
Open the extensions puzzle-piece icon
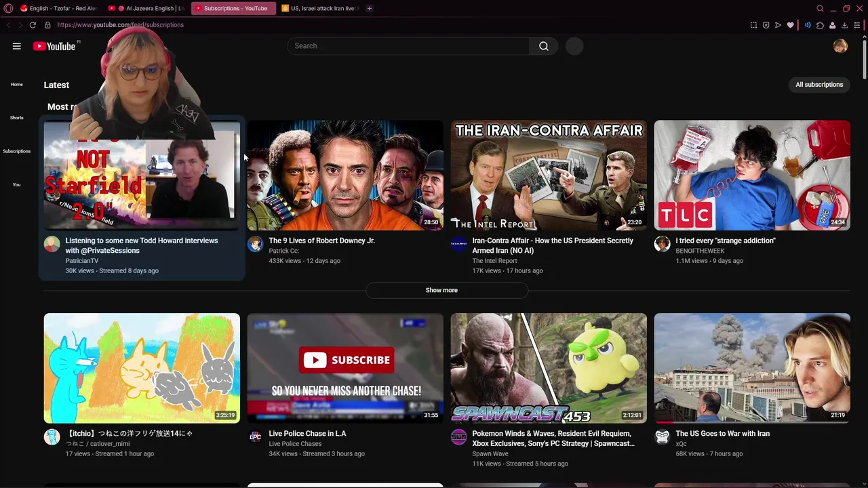click(x=820, y=25)
